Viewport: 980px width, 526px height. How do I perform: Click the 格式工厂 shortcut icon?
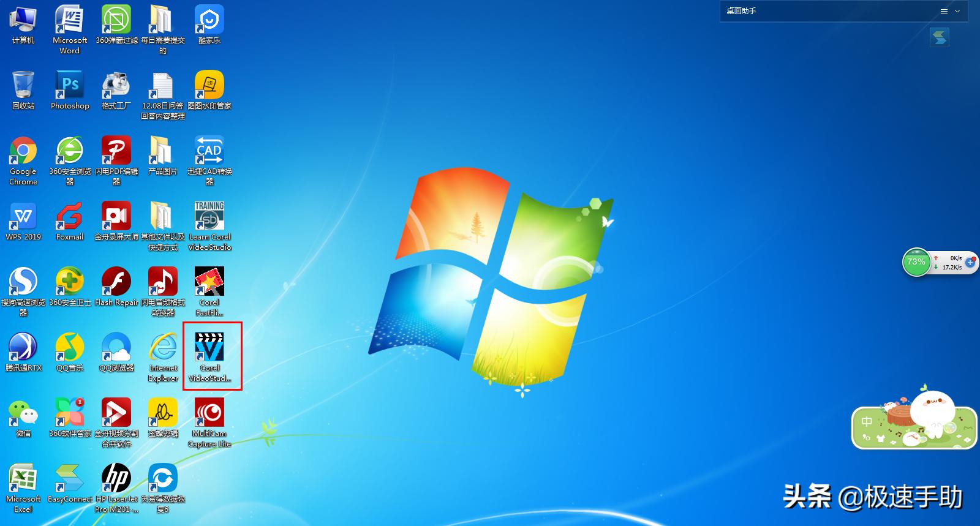point(116,90)
